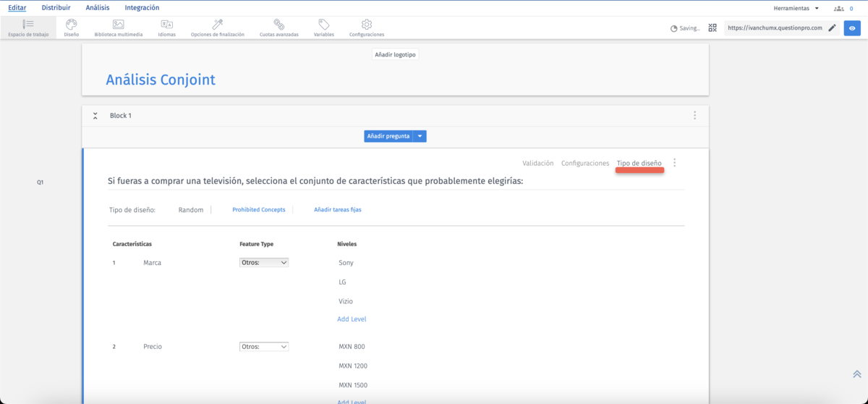This screenshot has width=868, height=404.
Task: Click Añadir logotipo button
Action: (x=395, y=54)
